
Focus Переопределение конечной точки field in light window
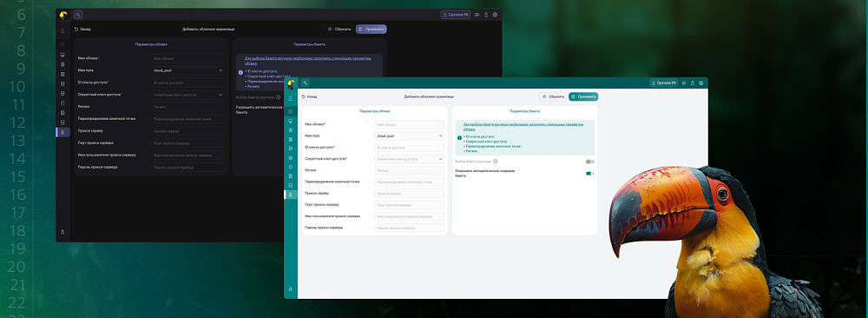click(x=409, y=182)
